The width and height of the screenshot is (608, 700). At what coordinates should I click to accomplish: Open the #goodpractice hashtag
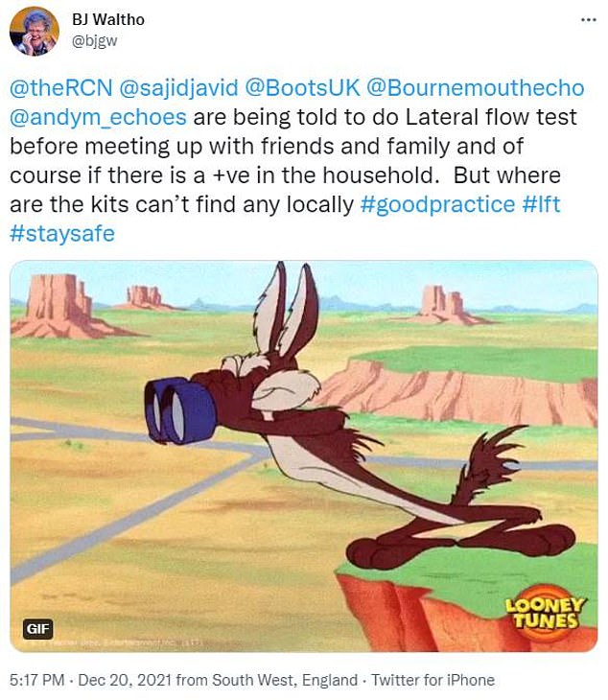click(437, 204)
